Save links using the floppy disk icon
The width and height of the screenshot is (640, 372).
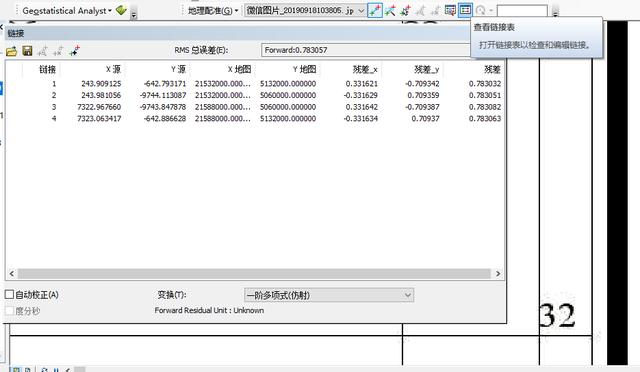27,51
